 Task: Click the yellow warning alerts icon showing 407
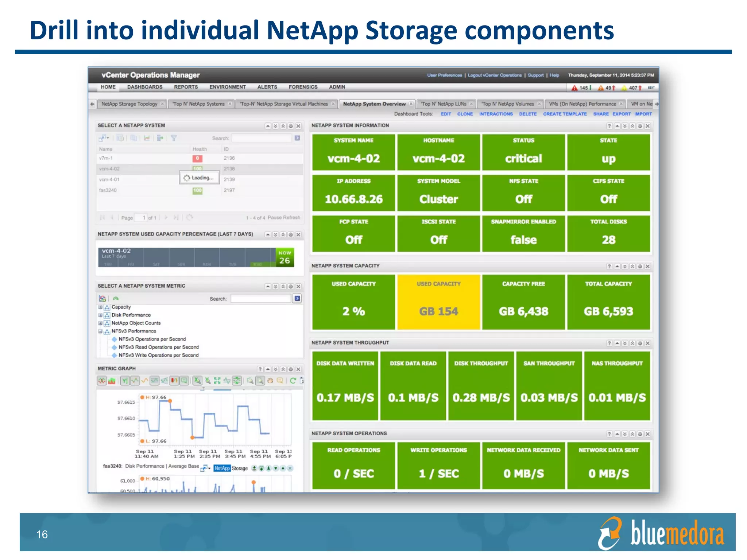pos(624,88)
